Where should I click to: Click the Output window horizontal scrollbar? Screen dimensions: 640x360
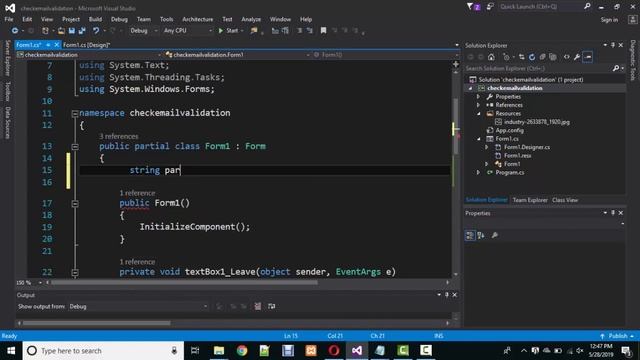(x=97, y=323)
